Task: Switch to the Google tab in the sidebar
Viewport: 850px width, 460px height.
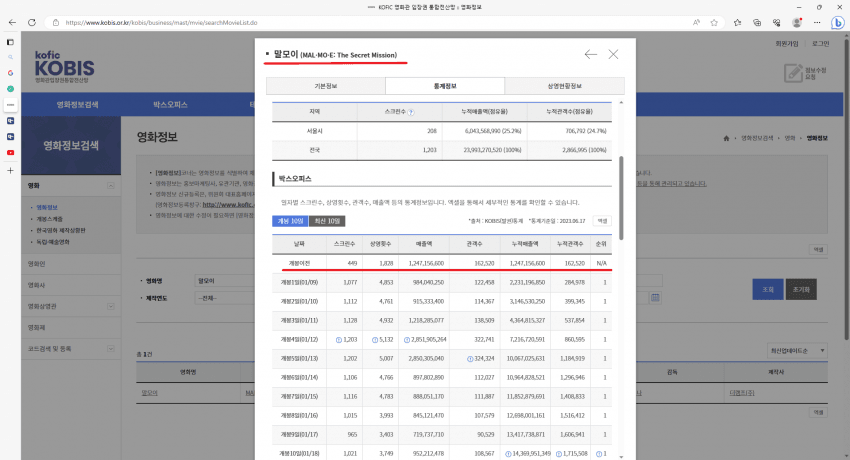Action: (x=10, y=73)
